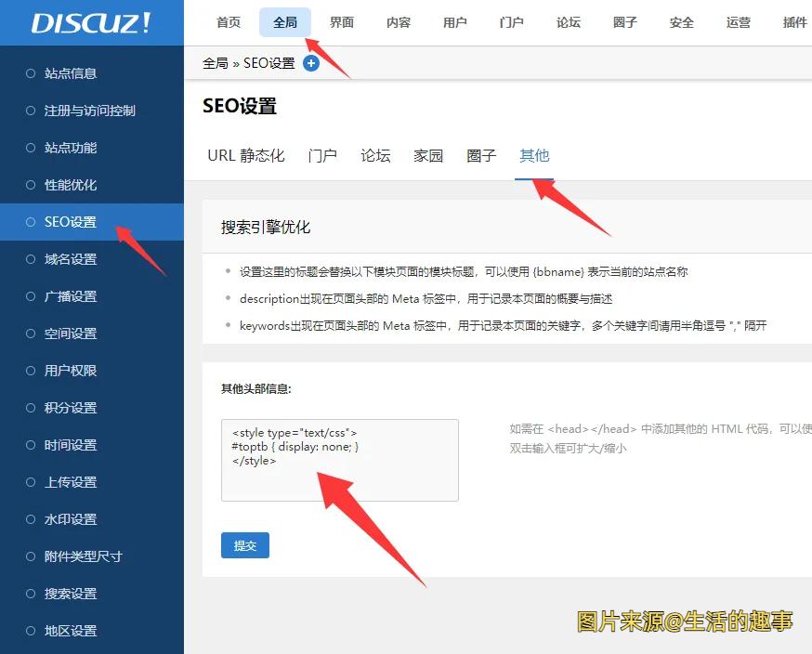Switch to the 圈子 SEO tab
Image resolution: width=812 pixels, height=654 pixels.
(481, 155)
